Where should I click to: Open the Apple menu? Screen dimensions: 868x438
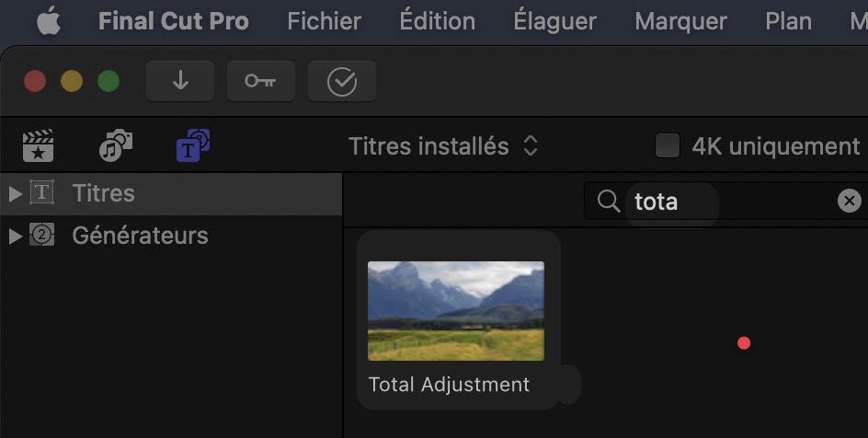tap(48, 21)
